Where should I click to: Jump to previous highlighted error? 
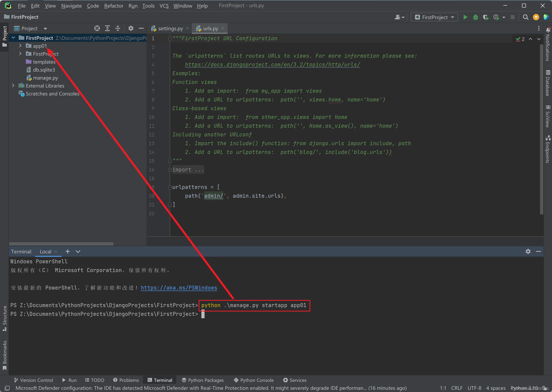coord(531,39)
